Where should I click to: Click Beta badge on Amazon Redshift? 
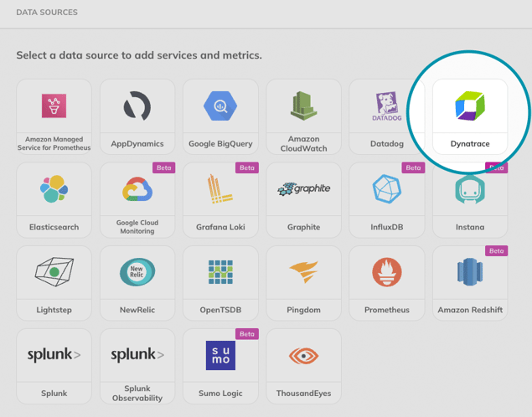496,250
